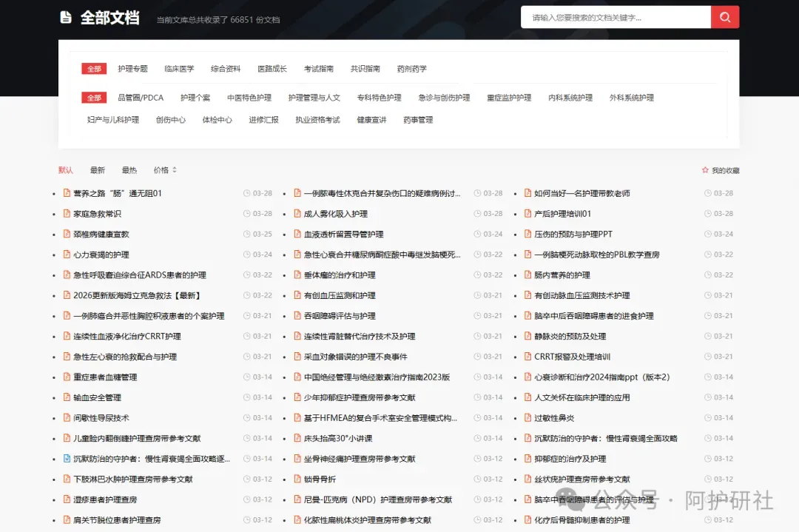Select the 默认 sort option

[66, 169]
